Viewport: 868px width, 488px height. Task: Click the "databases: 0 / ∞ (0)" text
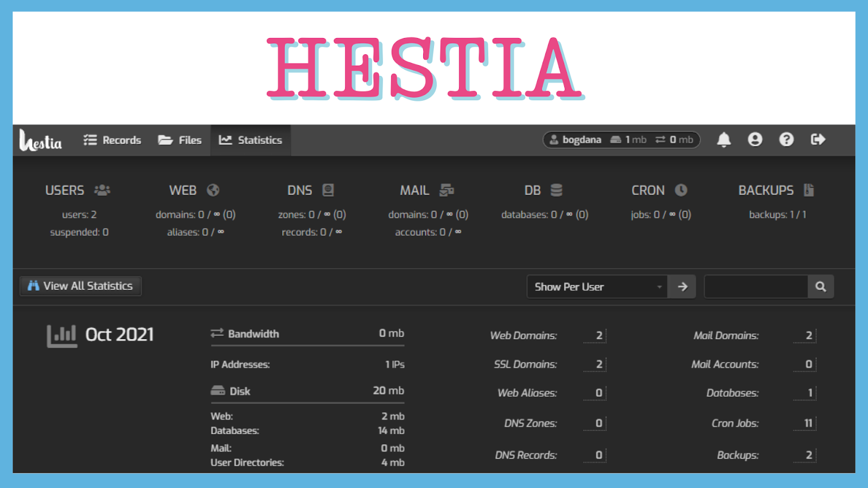tap(545, 215)
